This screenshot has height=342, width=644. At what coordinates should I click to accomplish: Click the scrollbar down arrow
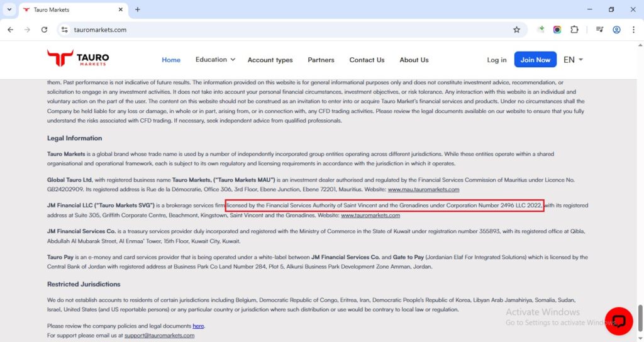640,338
